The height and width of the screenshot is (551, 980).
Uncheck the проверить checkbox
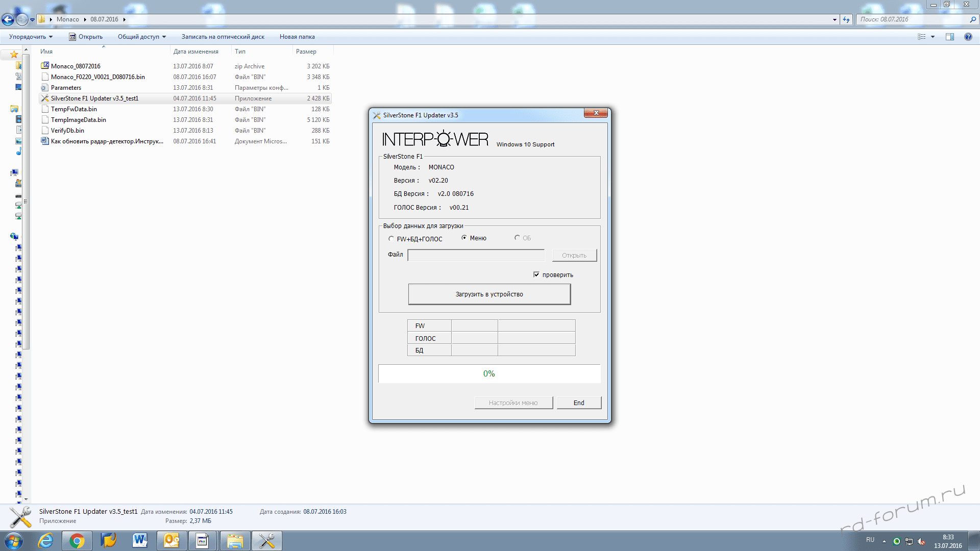(x=536, y=274)
